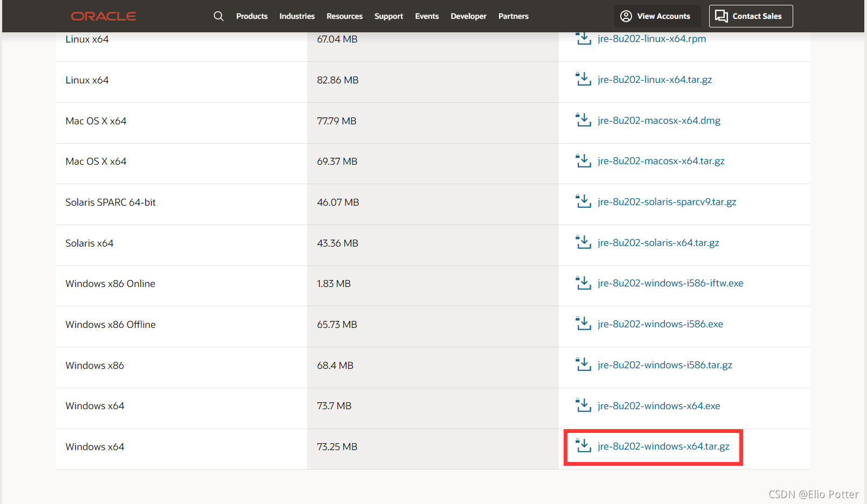Click download icon for jre-8u202-windows-x64.exe
The image size is (867, 504).
click(x=583, y=405)
